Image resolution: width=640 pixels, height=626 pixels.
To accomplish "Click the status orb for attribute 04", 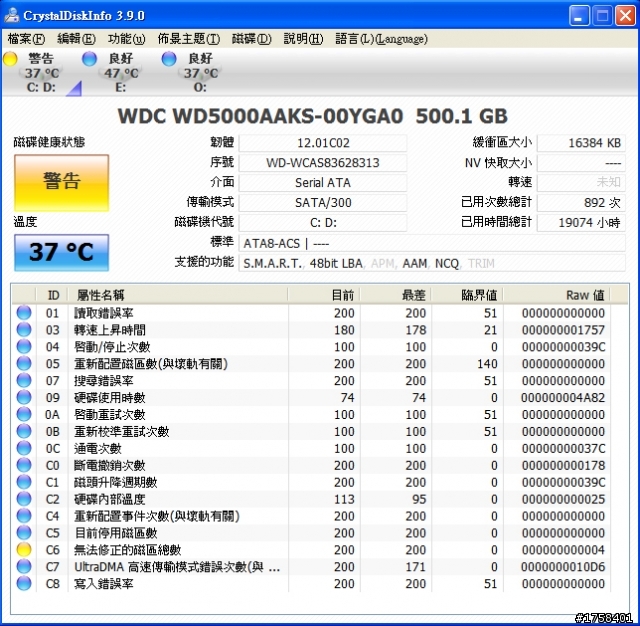I will tap(24, 346).
